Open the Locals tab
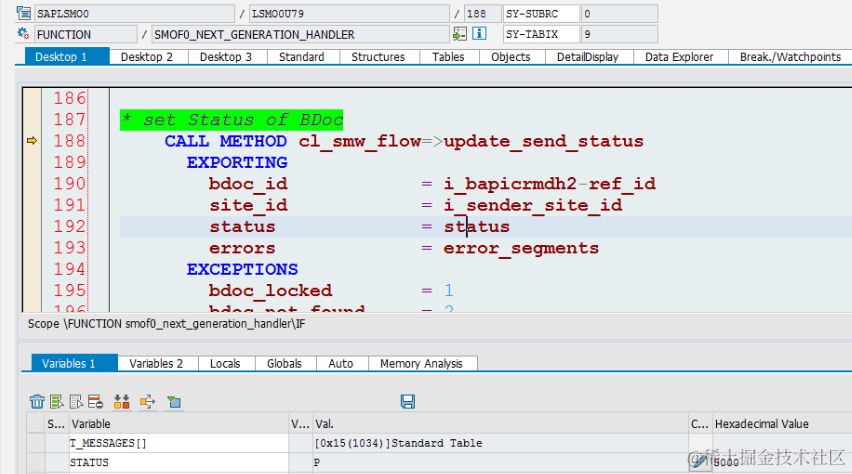Screen dimensions: 852x474 pos(225,363)
